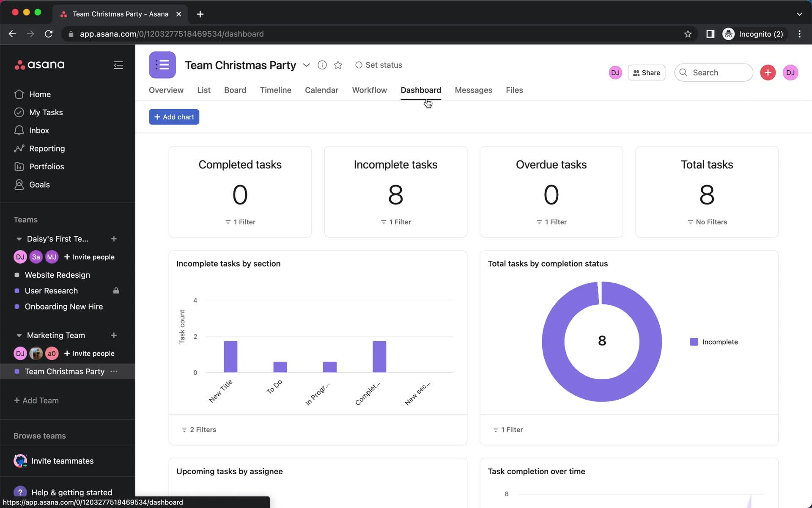Toggle the incomplete tasks filter
This screenshot has width=812, height=508.
pos(395,222)
